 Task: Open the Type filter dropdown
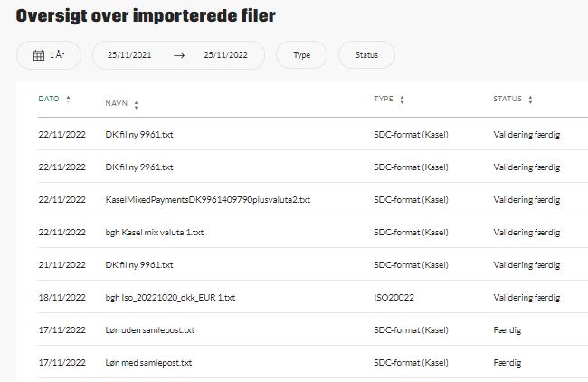[301, 55]
